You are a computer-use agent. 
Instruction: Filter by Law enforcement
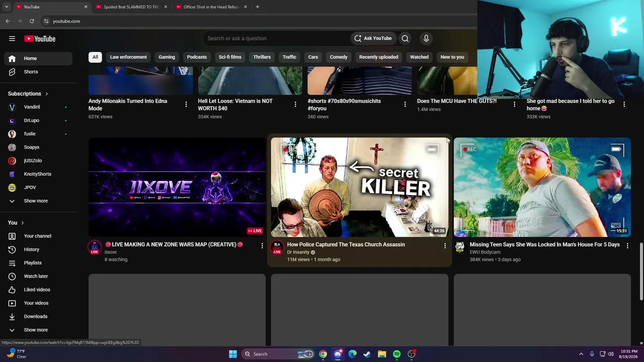click(128, 57)
